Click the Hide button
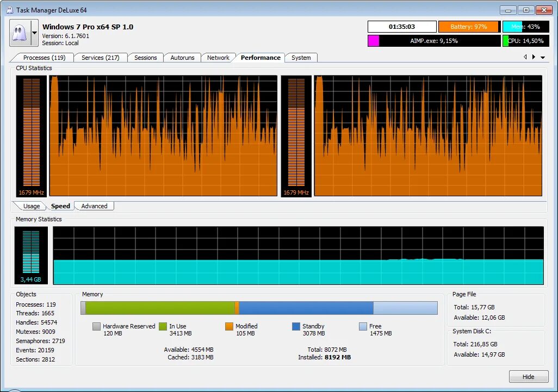The image size is (558, 392). [x=529, y=377]
